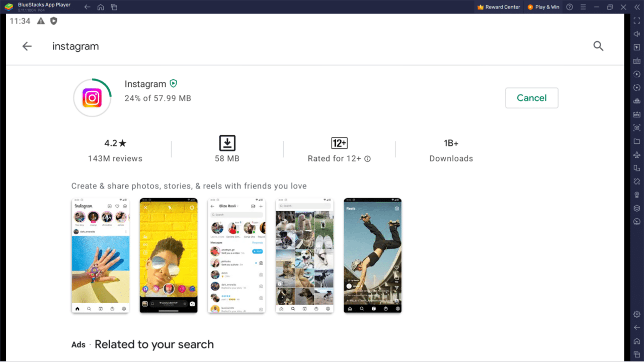644x362 pixels.
Task: Cancel the Instagram download
Action: 532,98
